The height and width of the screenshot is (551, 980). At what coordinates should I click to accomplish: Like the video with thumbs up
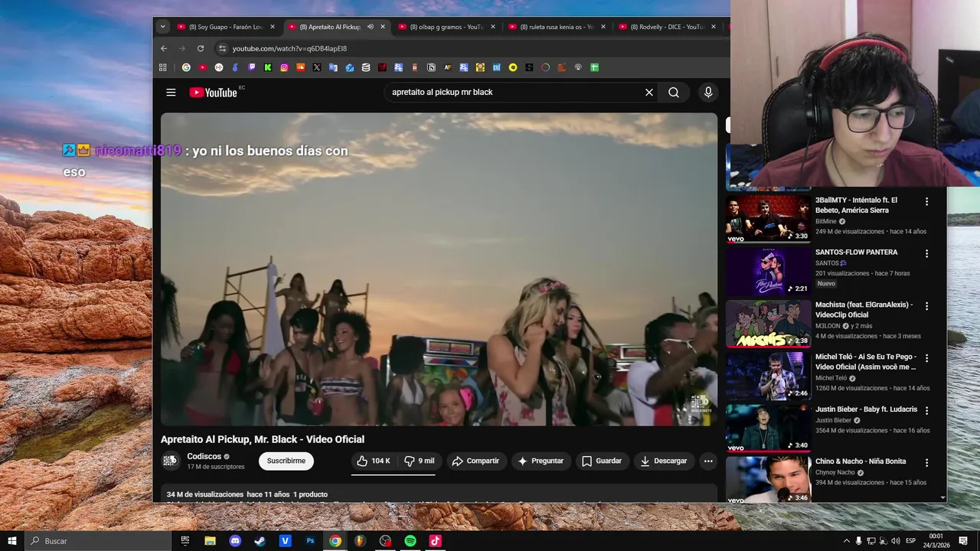[x=374, y=461]
